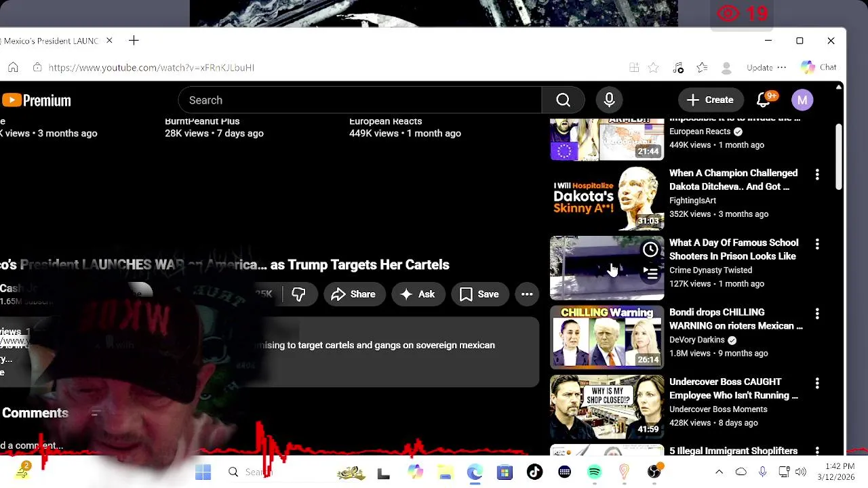The width and height of the screenshot is (868, 488).
Task: Dislike the video with thumbs-down icon
Action: pyautogui.click(x=298, y=294)
